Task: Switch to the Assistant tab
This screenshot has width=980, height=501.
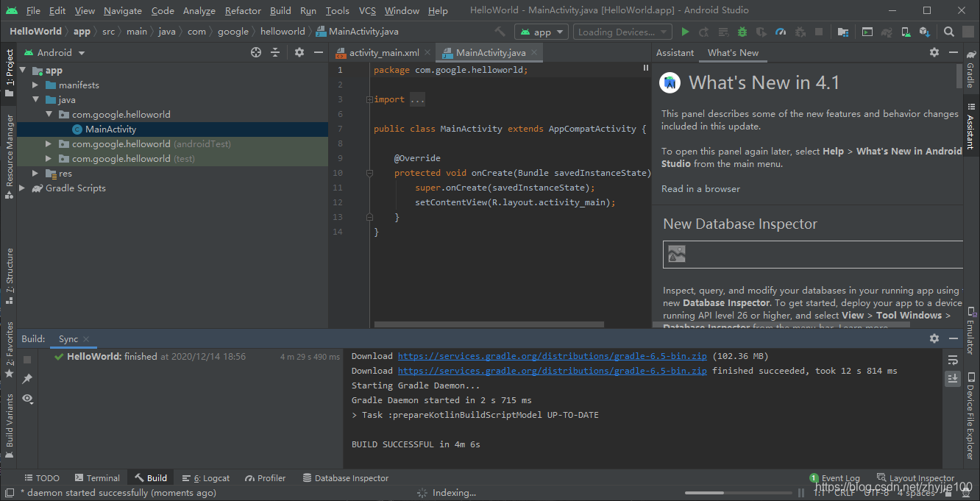Action: coord(675,52)
